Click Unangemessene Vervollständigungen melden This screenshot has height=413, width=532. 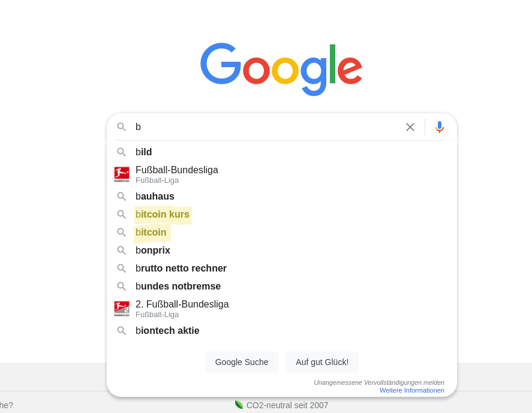379,382
